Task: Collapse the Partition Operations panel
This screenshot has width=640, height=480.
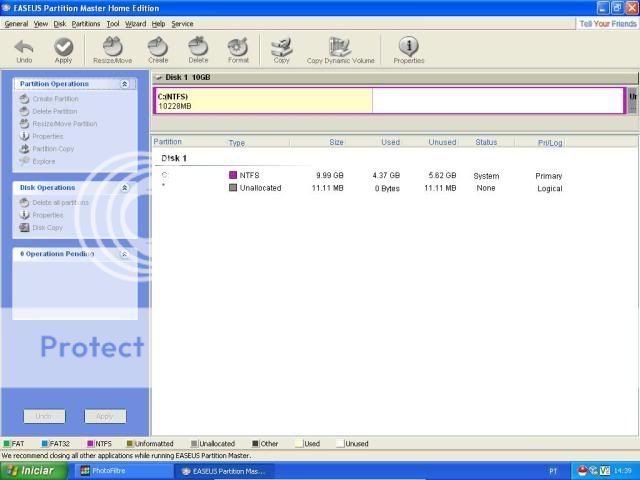Action: coord(124,84)
